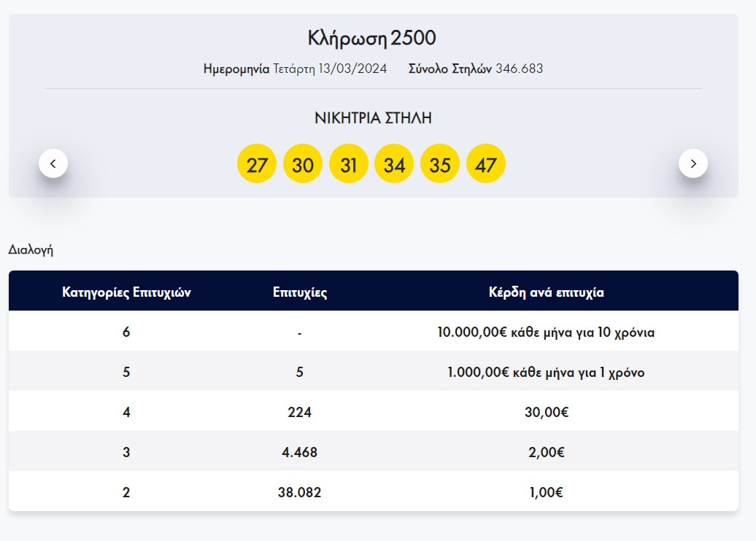Click the ΝΙΚΗΤΡΙΑ ΣΤΗΛΗ label
756x541 pixels.
point(373,117)
